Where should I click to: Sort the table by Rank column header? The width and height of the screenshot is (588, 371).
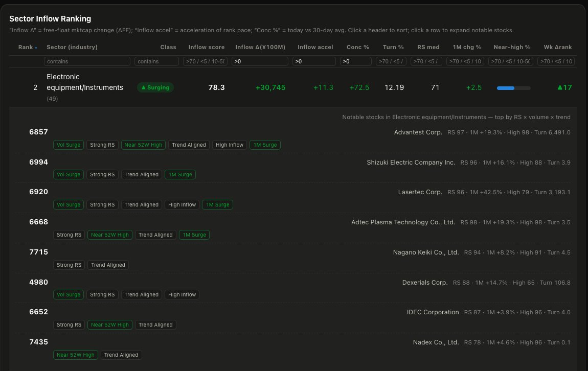[28, 47]
